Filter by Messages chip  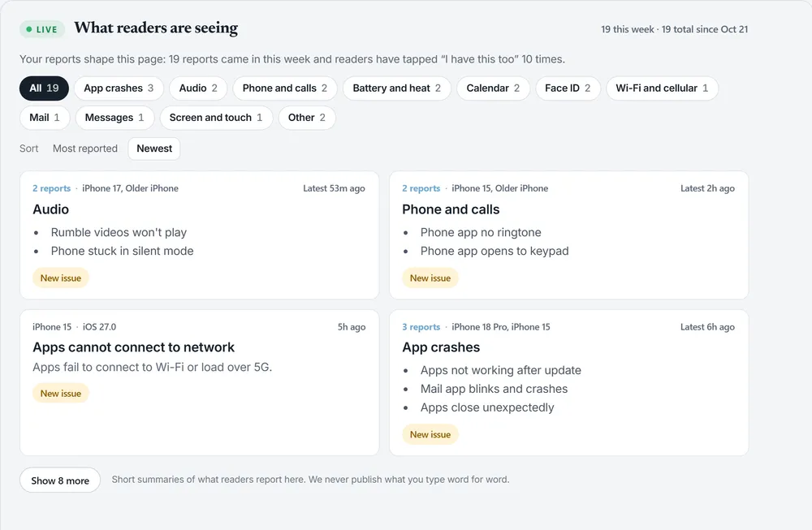click(114, 118)
